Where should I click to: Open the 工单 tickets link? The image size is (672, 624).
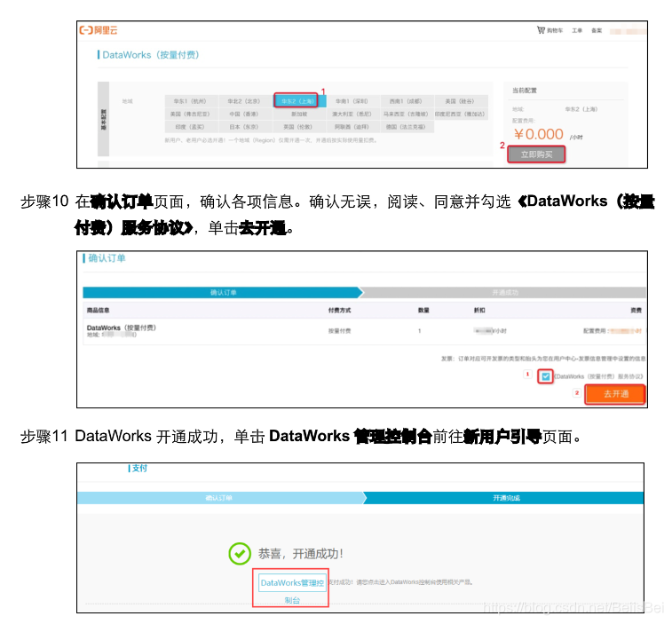[x=577, y=30]
